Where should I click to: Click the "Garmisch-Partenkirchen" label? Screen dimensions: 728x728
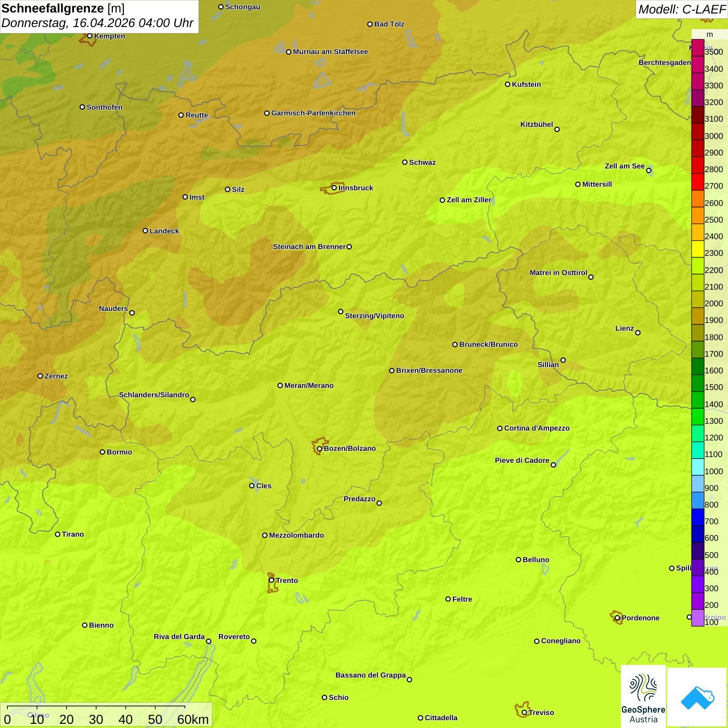point(314,113)
